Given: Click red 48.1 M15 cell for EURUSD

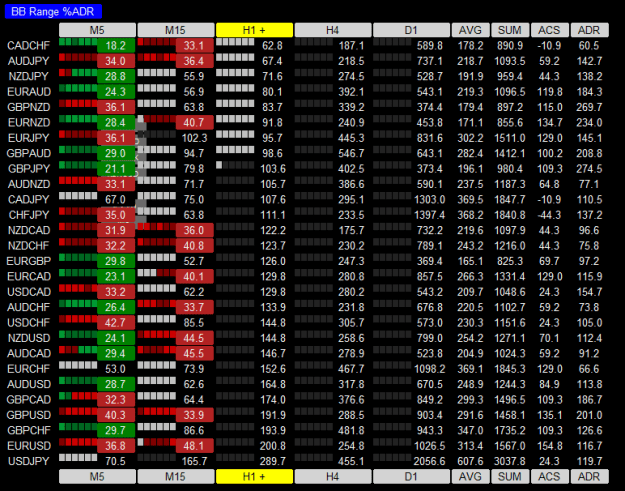Looking at the screenshot, I should pos(195,446).
